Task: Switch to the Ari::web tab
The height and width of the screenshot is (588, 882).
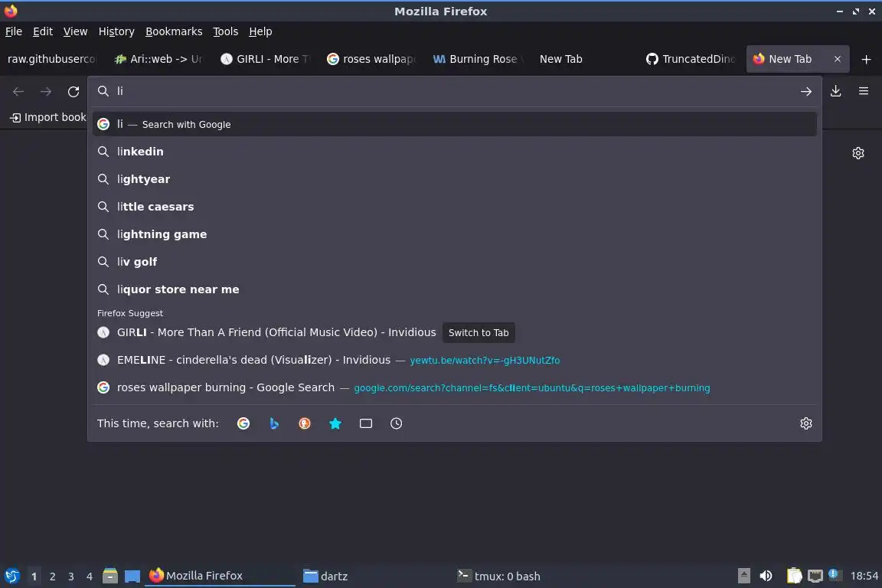Action: coord(158,59)
